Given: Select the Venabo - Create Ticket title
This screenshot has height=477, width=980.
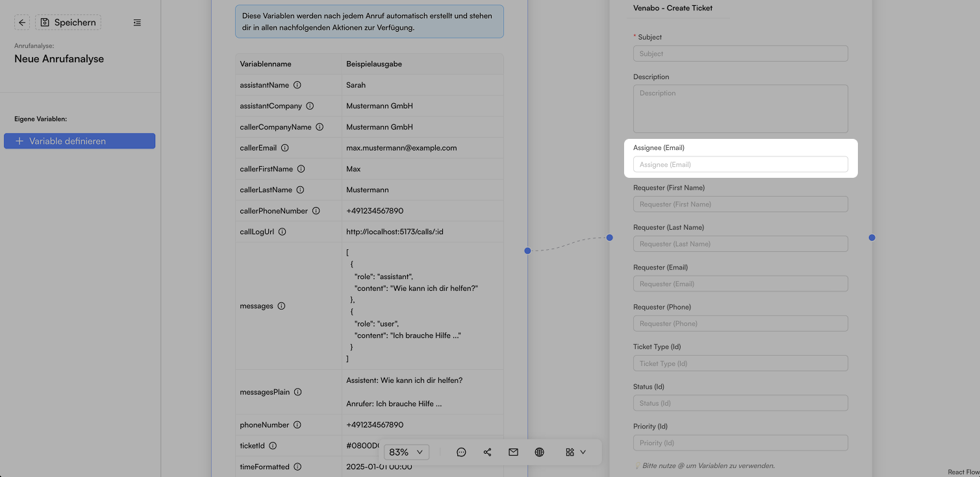Looking at the screenshot, I should (673, 8).
